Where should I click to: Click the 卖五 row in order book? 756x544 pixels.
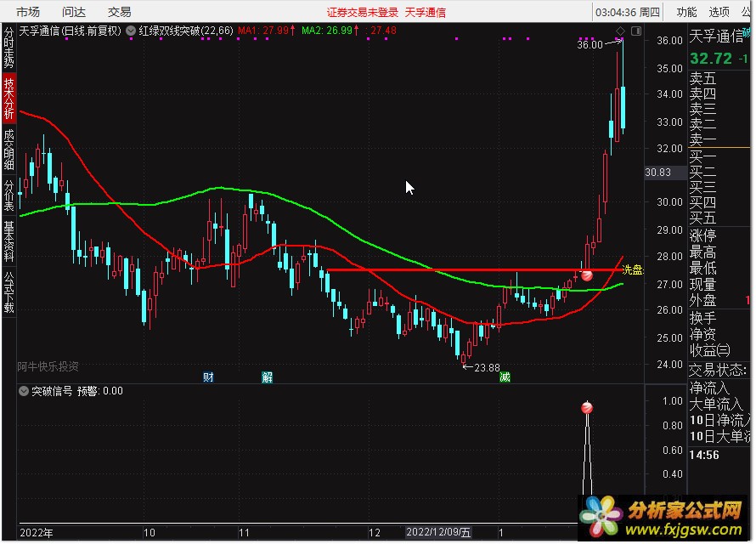pos(702,77)
